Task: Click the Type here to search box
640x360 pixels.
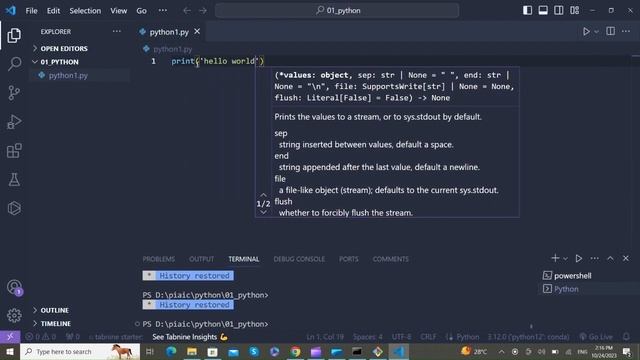Action: click(80, 351)
